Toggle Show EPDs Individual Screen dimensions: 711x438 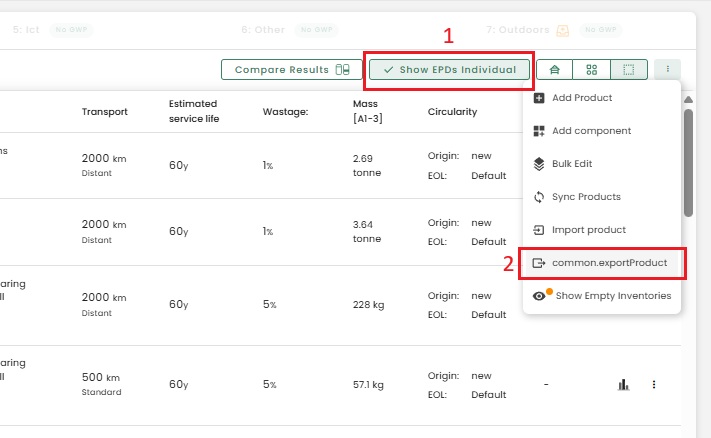pos(450,70)
